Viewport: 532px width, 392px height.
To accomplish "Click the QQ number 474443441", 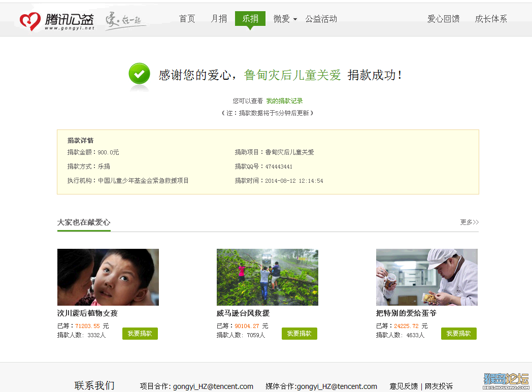I will (279, 167).
